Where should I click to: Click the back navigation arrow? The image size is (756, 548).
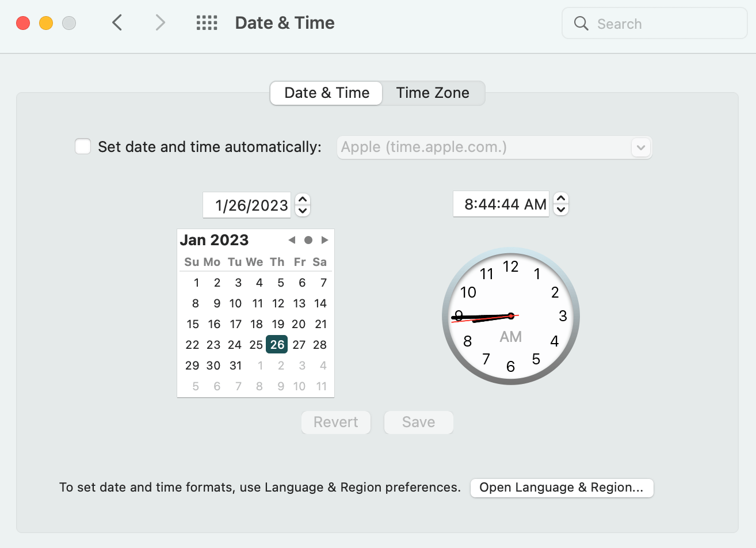pos(117,23)
